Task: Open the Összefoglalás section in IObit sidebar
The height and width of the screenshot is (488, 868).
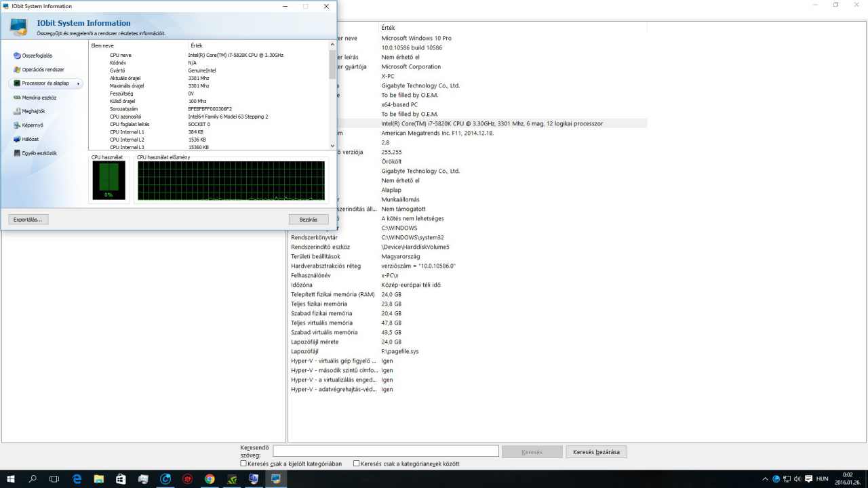Action: tap(37, 56)
